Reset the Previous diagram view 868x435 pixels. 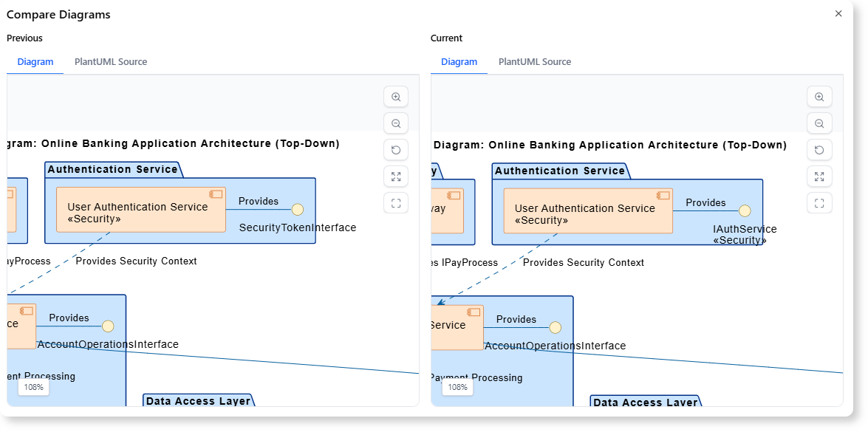(x=396, y=150)
